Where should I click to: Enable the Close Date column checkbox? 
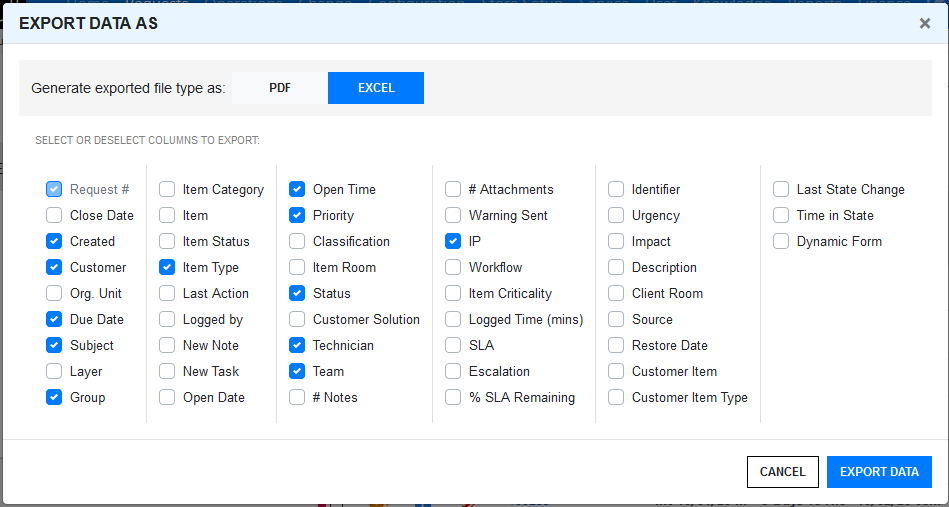coord(54,215)
